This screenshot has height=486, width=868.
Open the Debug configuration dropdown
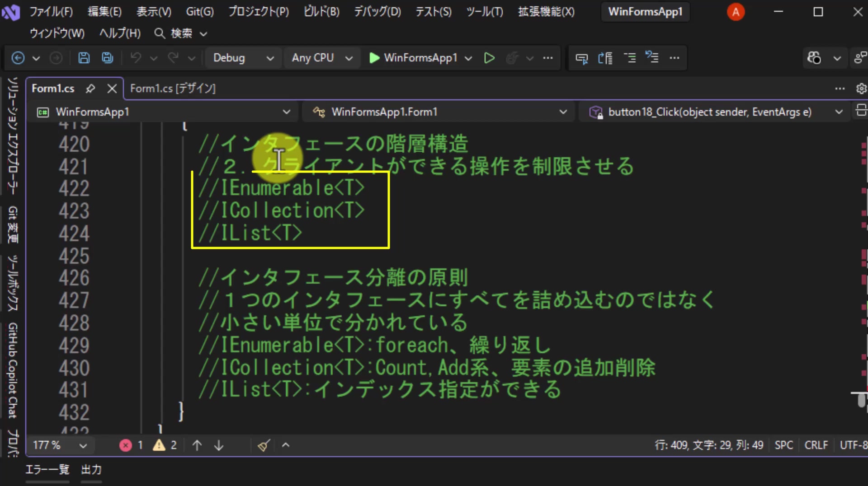pos(243,58)
